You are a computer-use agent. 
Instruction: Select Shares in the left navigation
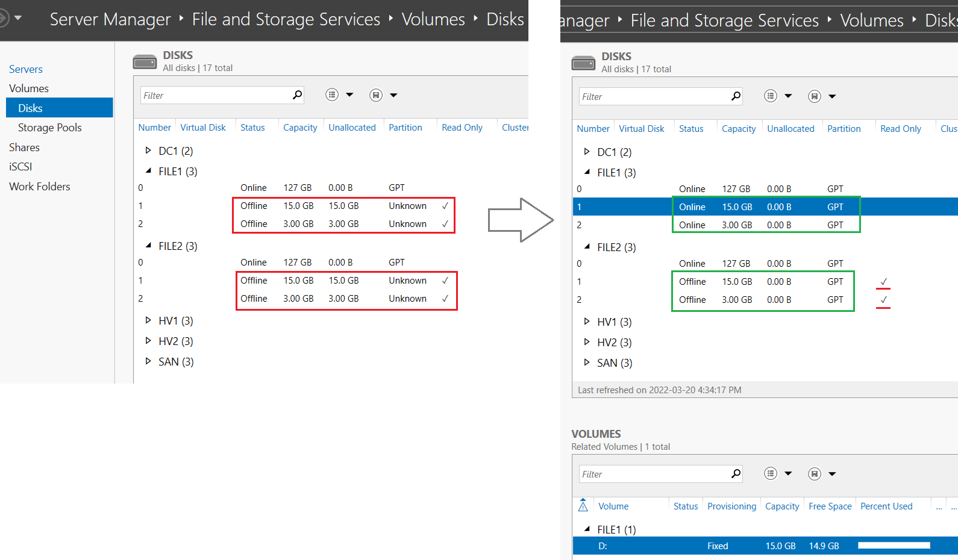pyautogui.click(x=24, y=148)
